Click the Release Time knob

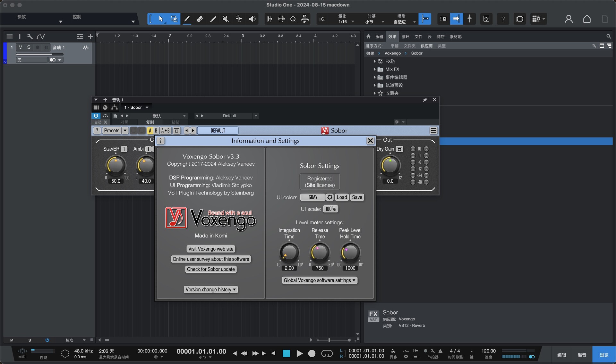coord(320,252)
